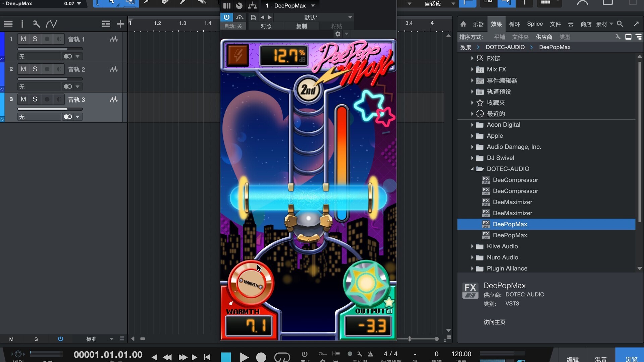Open the waveform icon on 音轨 3
The height and width of the screenshot is (362, 644).
click(x=114, y=100)
